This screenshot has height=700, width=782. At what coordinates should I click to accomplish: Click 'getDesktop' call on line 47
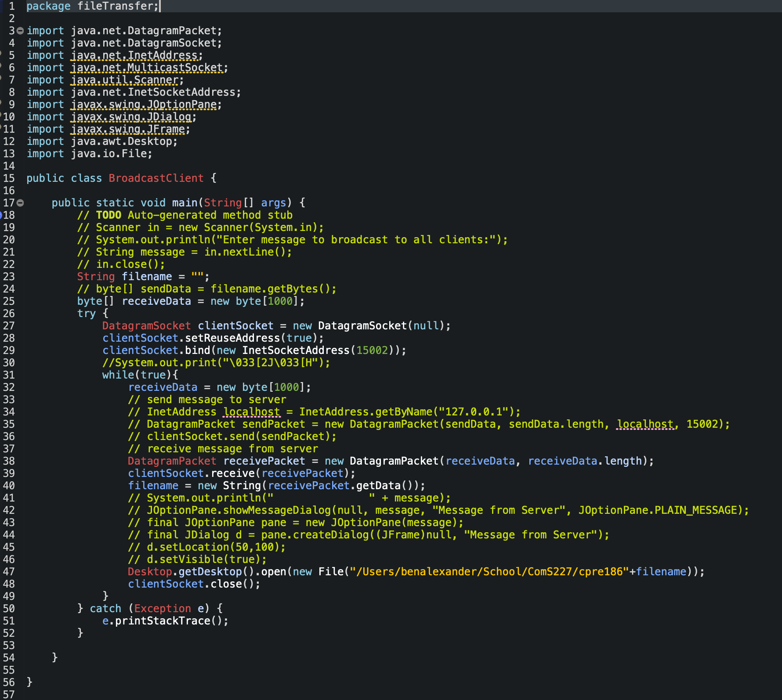point(210,572)
